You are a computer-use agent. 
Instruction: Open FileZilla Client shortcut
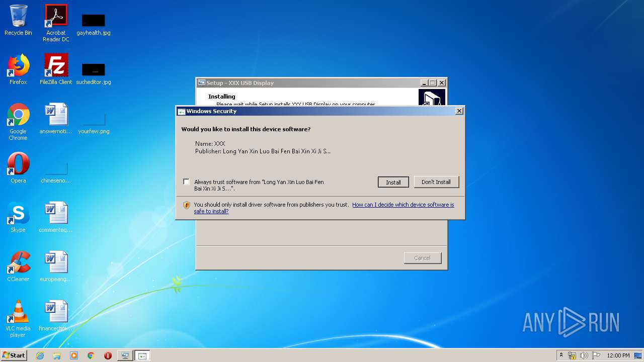point(56,69)
